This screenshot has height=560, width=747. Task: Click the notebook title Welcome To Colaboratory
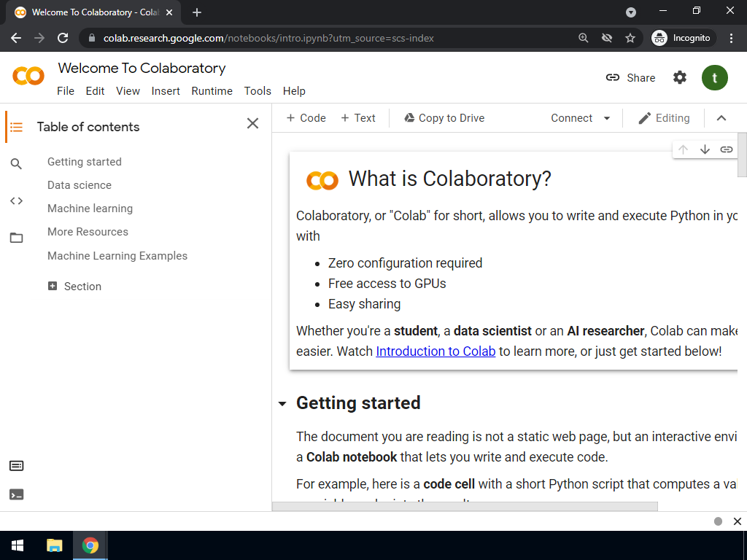pos(142,68)
